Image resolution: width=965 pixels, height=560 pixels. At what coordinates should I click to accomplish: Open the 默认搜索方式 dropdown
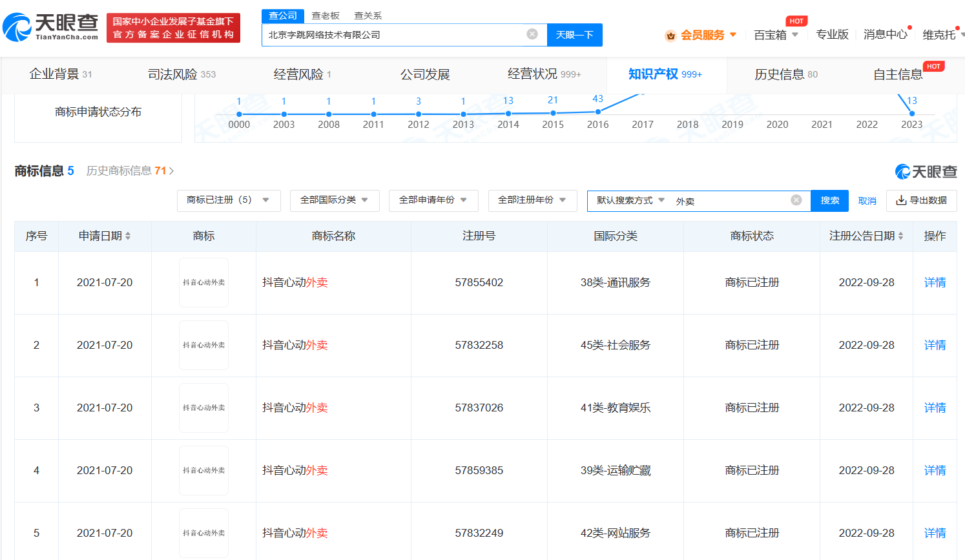click(630, 200)
